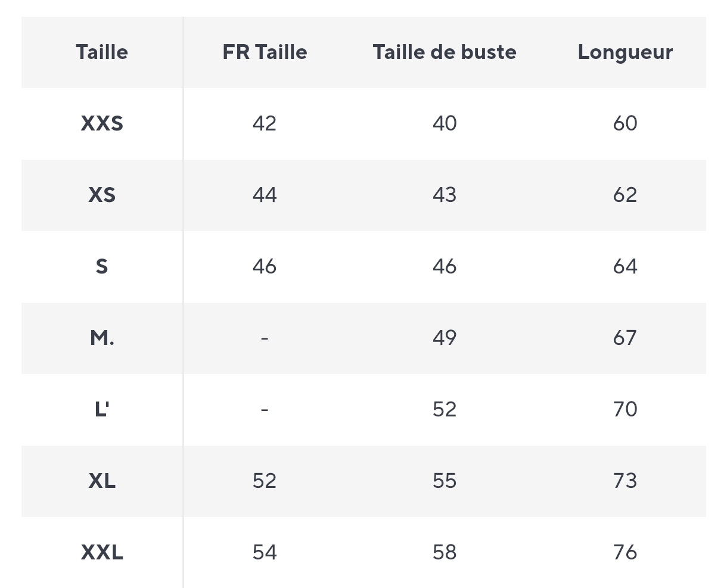The width and height of the screenshot is (727, 588).
Task: Click the Longueur column header
Action: pos(625,52)
